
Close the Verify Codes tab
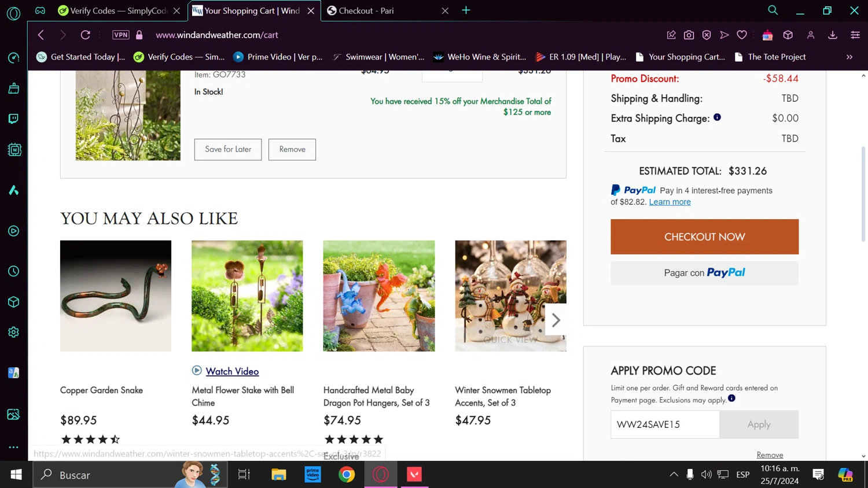point(177,11)
